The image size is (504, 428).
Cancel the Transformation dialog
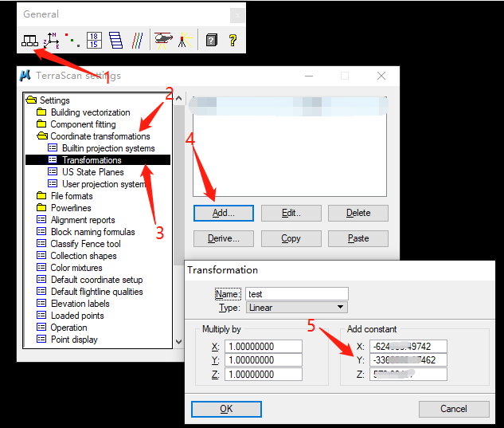click(x=454, y=409)
